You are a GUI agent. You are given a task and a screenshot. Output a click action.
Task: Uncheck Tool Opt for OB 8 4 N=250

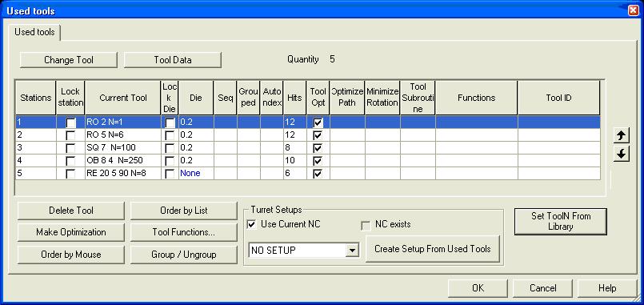point(318,161)
